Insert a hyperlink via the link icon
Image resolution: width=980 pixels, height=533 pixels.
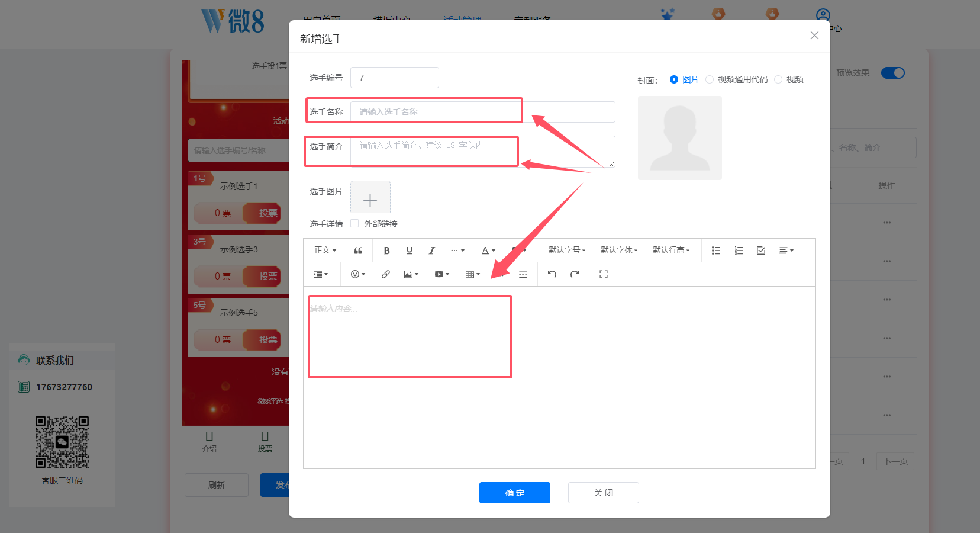(386, 274)
